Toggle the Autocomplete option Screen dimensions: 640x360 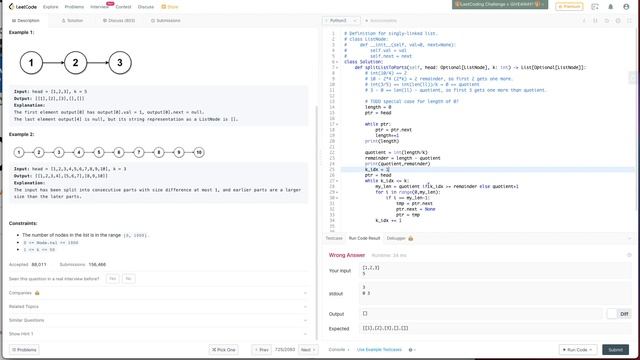tap(381, 20)
